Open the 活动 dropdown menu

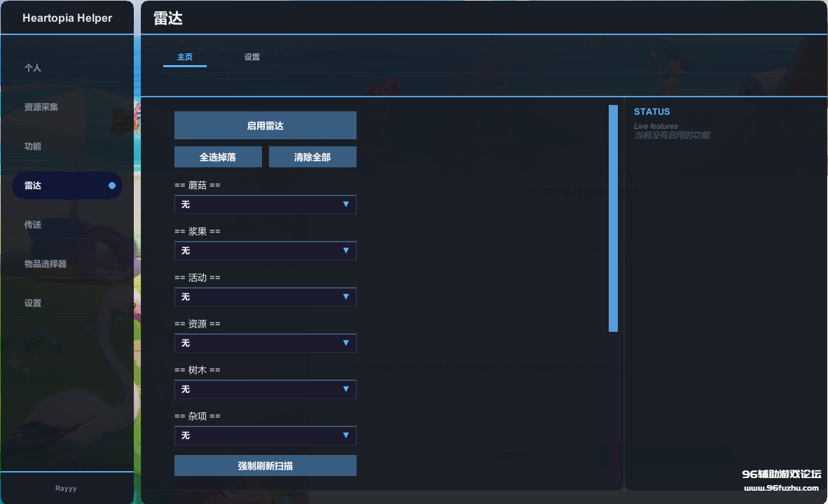tap(265, 297)
